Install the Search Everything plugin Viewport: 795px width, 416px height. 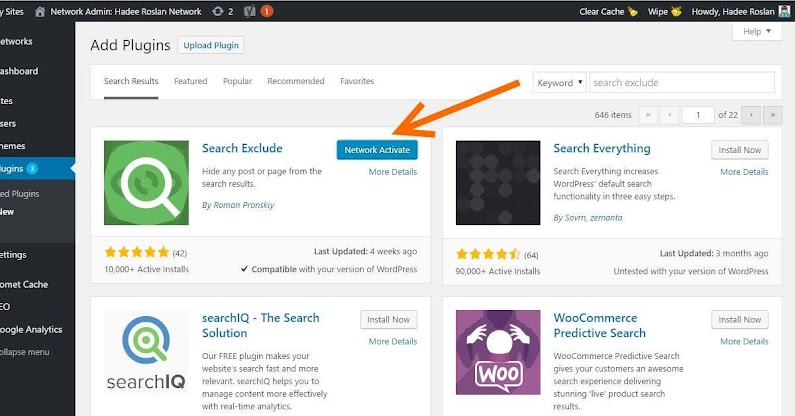point(740,150)
